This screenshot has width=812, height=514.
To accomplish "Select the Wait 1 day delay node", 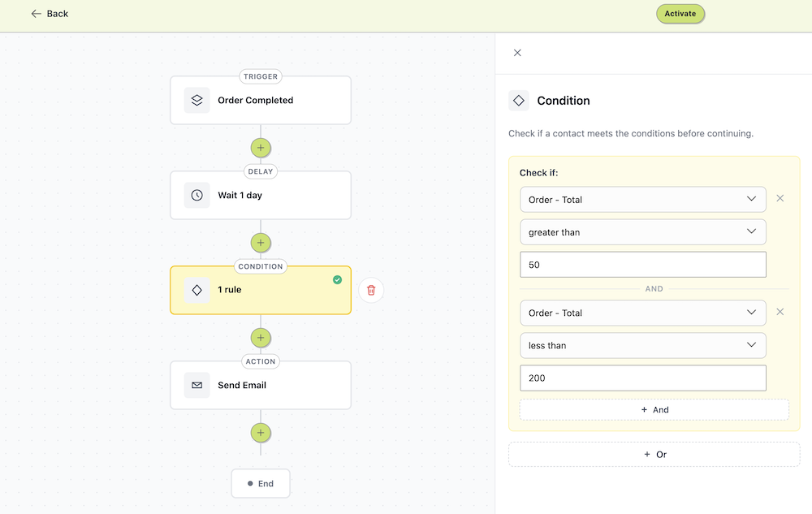I will coord(261,195).
